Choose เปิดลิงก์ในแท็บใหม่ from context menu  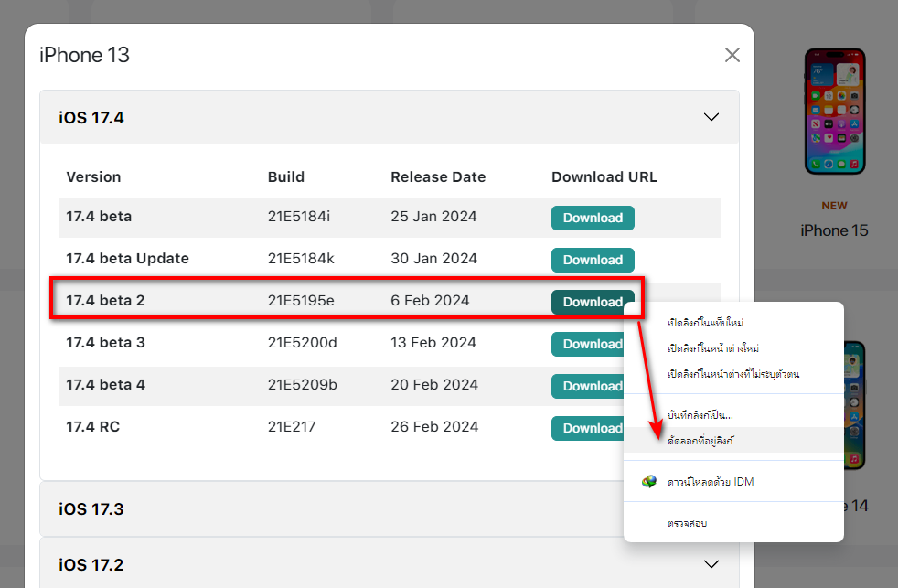[733, 323]
